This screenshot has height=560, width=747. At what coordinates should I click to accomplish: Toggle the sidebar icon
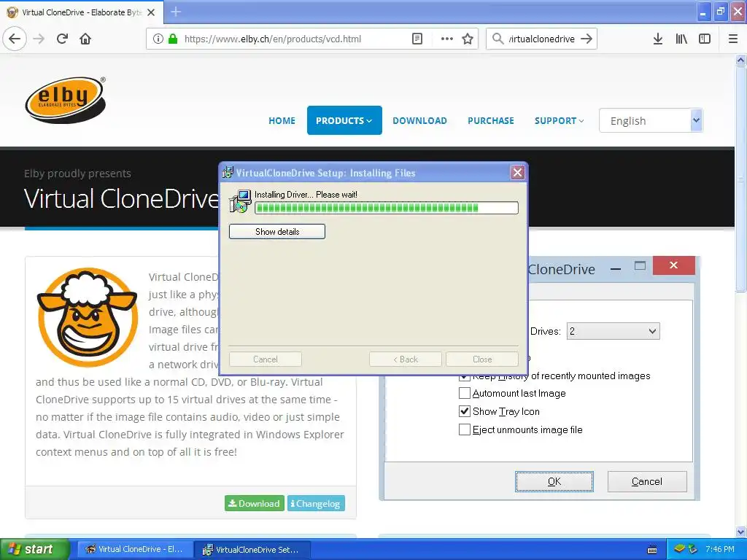point(705,39)
